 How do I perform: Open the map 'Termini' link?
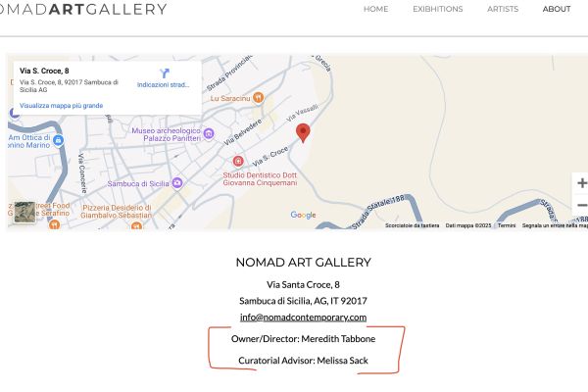[507, 225]
